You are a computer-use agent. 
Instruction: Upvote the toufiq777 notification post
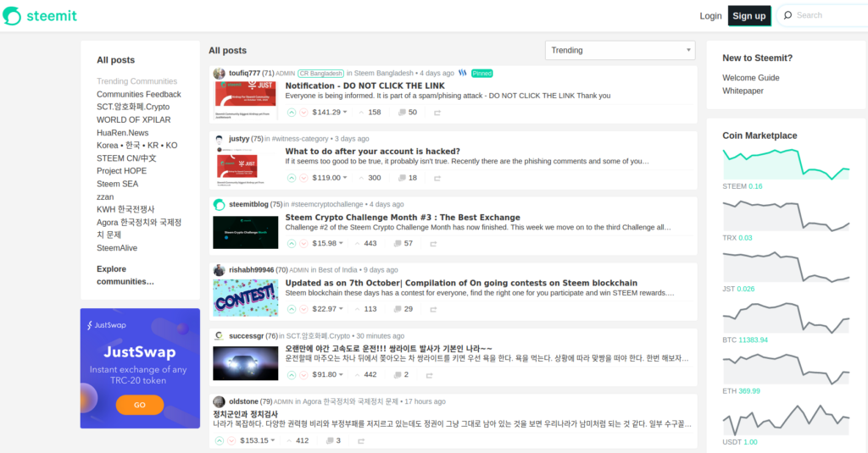[292, 112]
